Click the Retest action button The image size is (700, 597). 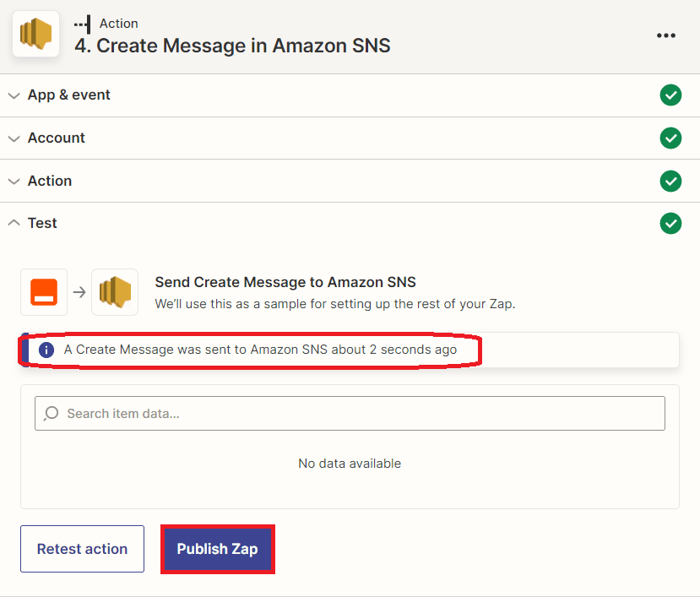pos(82,549)
